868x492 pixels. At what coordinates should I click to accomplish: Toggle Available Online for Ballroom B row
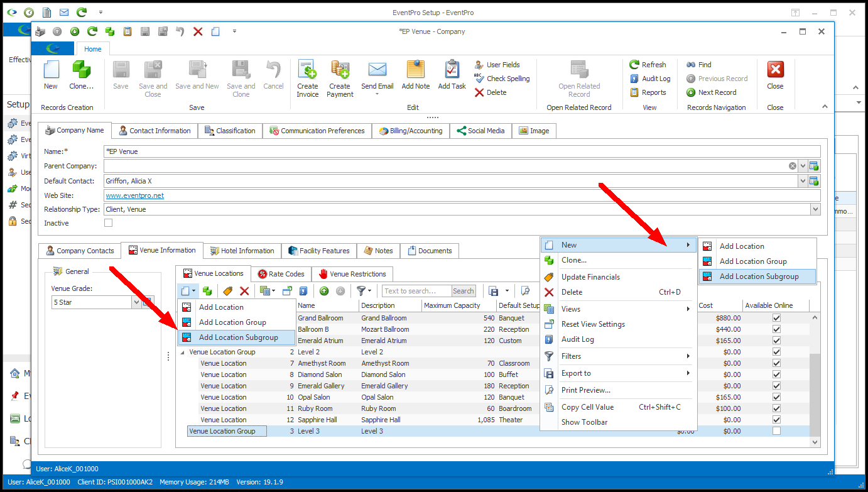[776, 329]
